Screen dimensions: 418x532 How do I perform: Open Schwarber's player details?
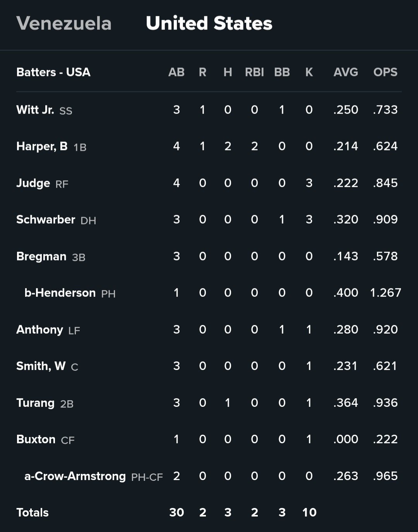tap(46, 219)
